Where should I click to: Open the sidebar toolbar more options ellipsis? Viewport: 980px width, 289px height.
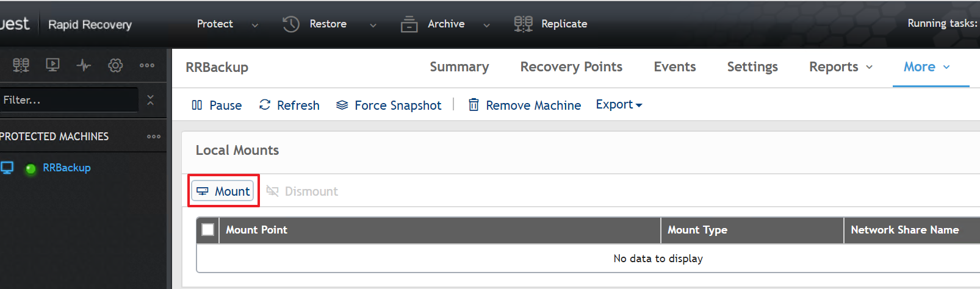pyautogui.click(x=146, y=65)
